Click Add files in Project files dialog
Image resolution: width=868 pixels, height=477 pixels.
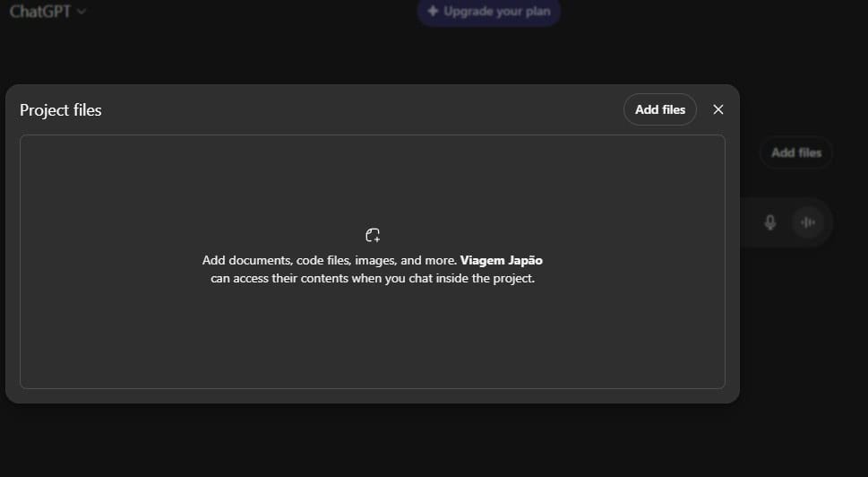tap(660, 109)
